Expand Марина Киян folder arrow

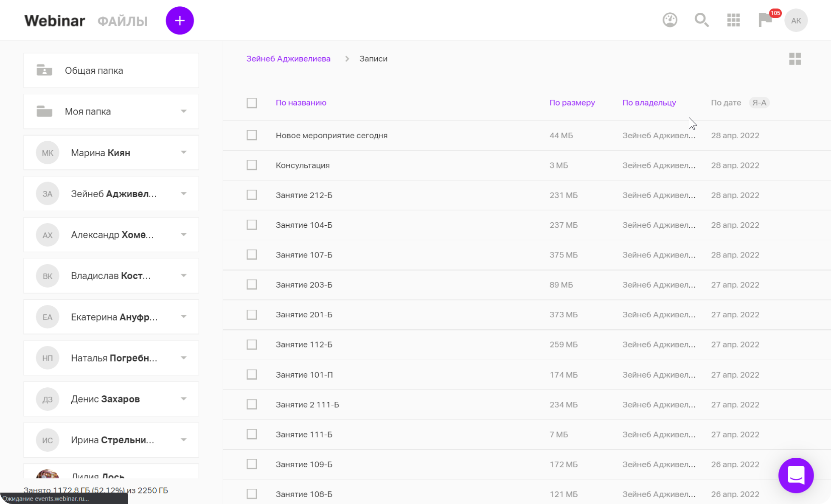[183, 152]
